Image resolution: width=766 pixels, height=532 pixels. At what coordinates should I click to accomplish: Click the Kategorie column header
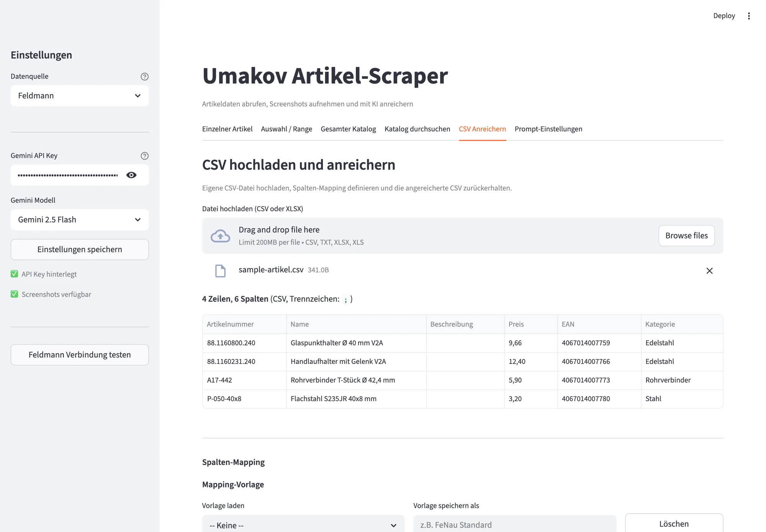(682, 324)
